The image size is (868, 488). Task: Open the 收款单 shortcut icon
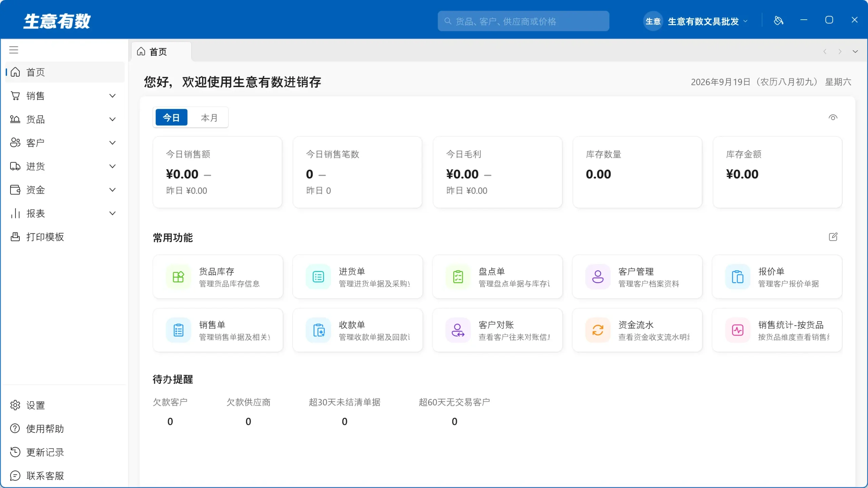pos(318,330)
